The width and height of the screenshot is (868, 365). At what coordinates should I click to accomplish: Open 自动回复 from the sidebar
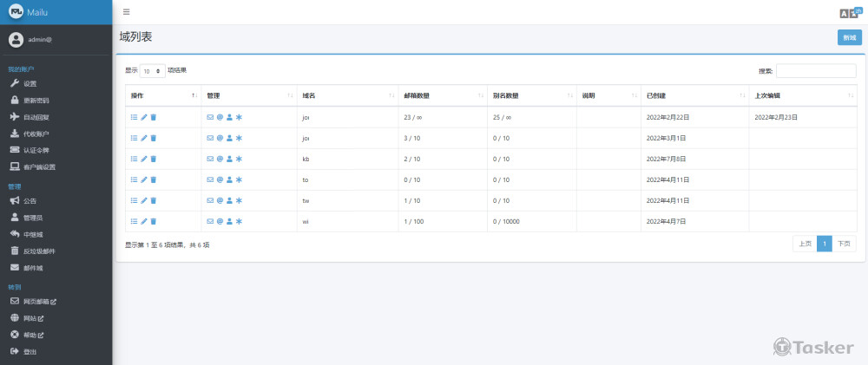[x=36, y=117]
